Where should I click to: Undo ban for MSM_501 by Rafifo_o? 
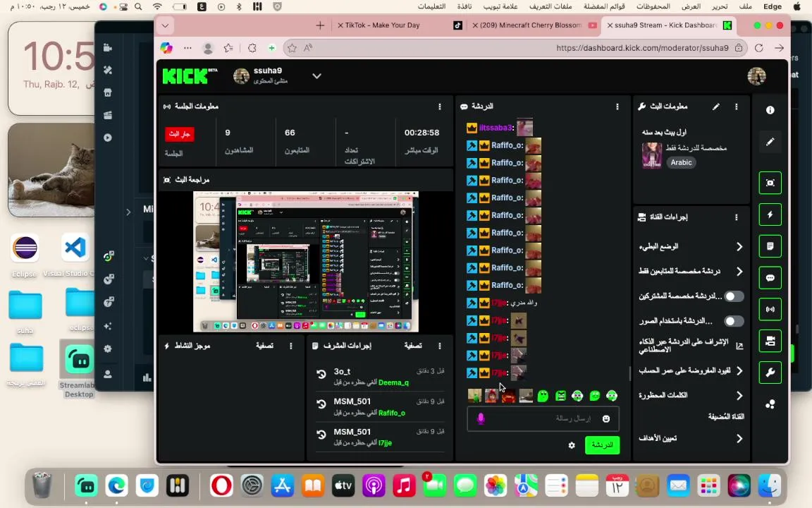click(321, 404)
